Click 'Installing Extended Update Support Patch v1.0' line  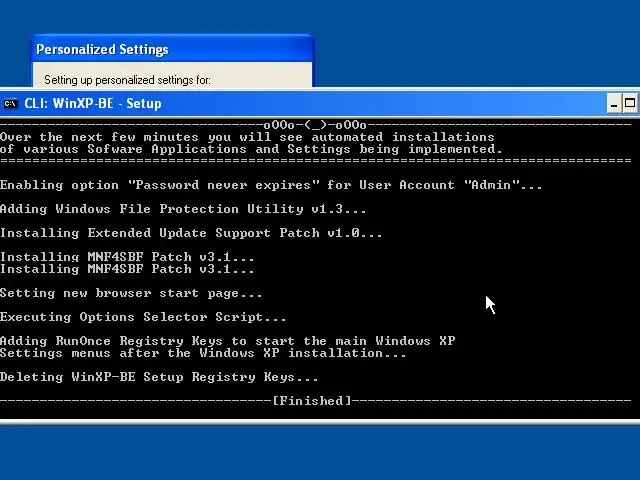(x=191, y=233)
